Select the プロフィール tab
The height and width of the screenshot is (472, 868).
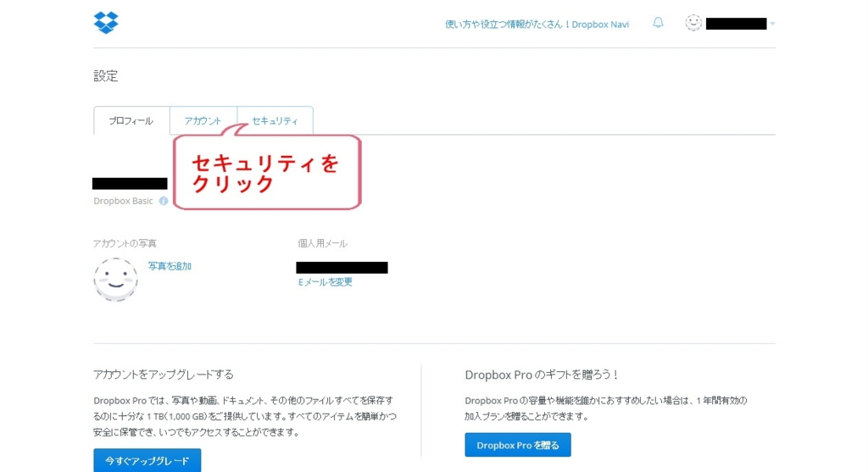pyautogui.click(x=131, y=120)
